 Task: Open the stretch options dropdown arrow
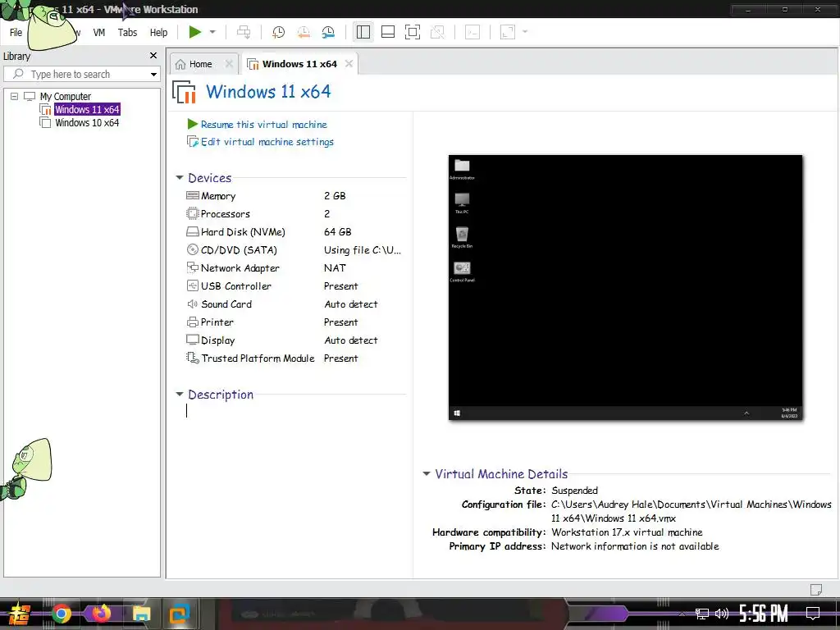[x=525, y=32]
